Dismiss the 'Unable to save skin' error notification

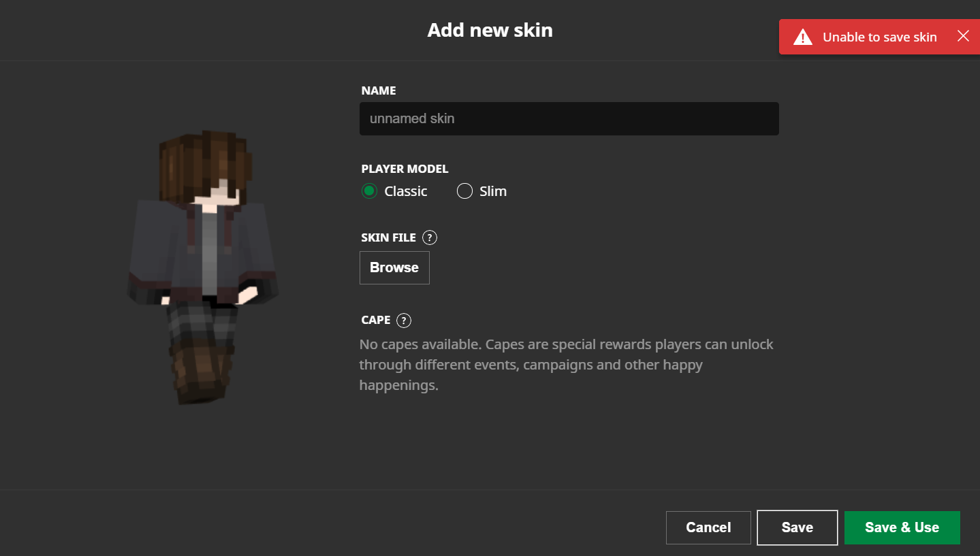(x=963, y=36)
